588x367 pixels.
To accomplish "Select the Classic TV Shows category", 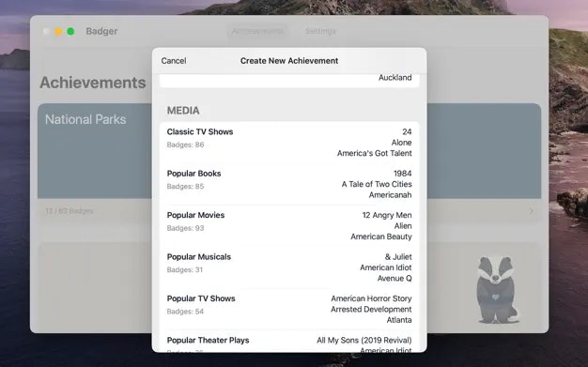I will pyautogui.click(x=289, y=143).
